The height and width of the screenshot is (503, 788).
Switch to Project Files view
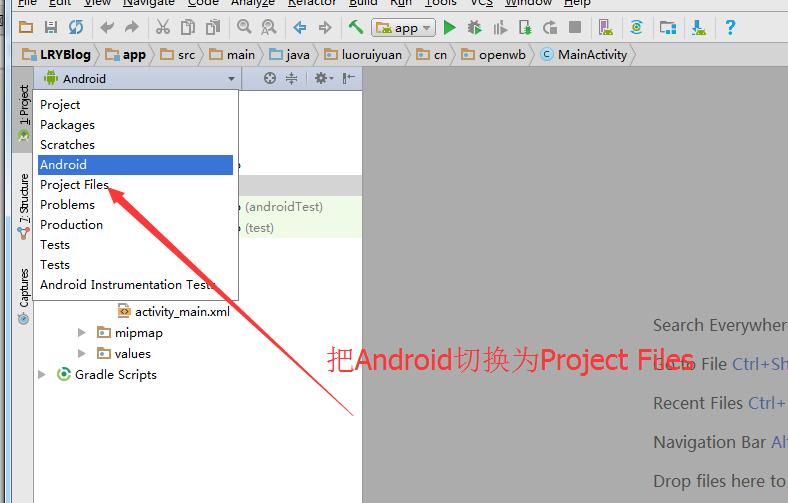[135, 184]
